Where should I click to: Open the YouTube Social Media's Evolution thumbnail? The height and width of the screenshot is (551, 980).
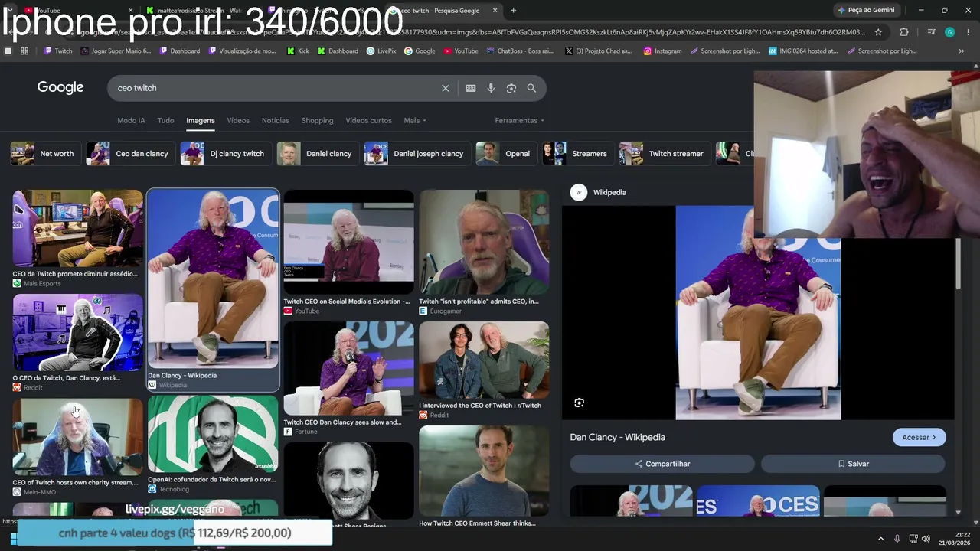click(x=348, y=242)
